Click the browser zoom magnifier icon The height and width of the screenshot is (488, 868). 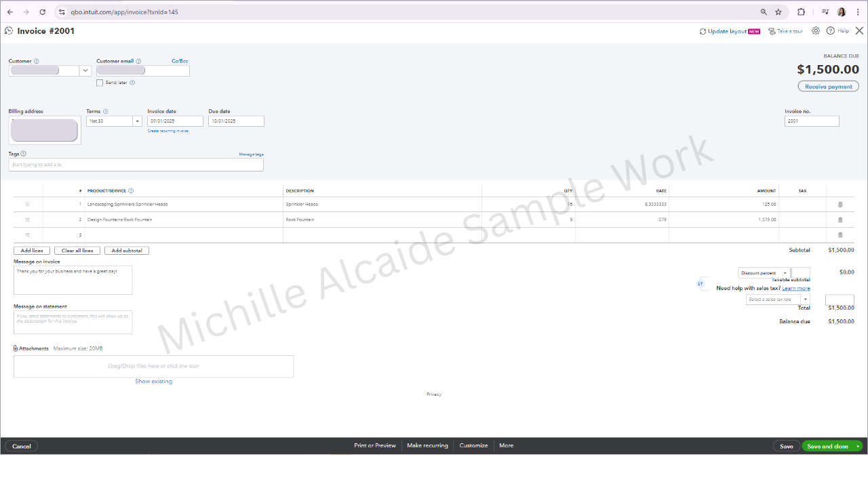coord(764,12)
